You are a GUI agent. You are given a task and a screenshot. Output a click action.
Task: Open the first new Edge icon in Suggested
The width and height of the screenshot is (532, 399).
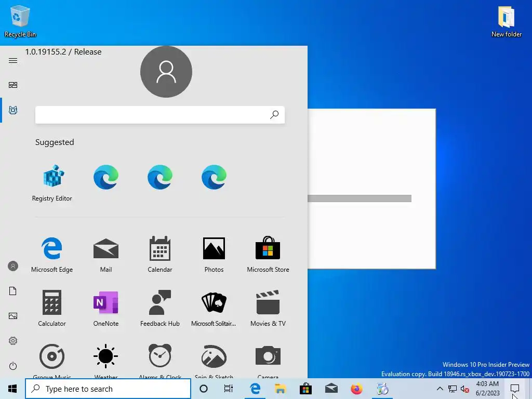pos(106,177)
